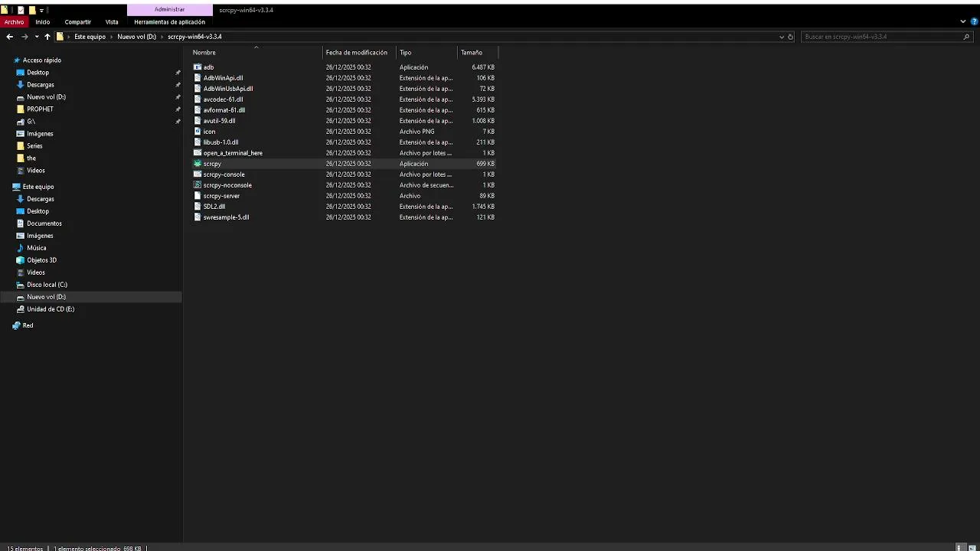Select the scrcpy-console batch file icon
The image size is (980, 551).
point(198,174)
